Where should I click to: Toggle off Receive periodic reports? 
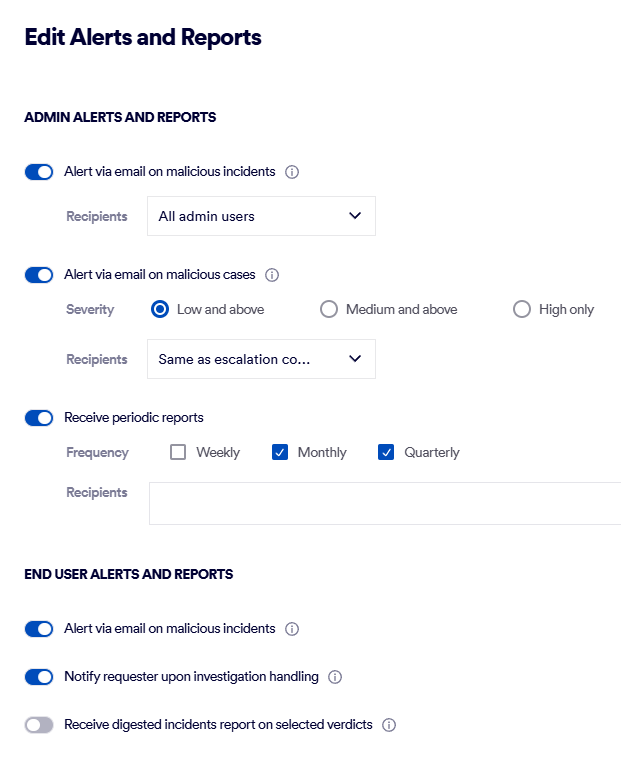[39, 418]
